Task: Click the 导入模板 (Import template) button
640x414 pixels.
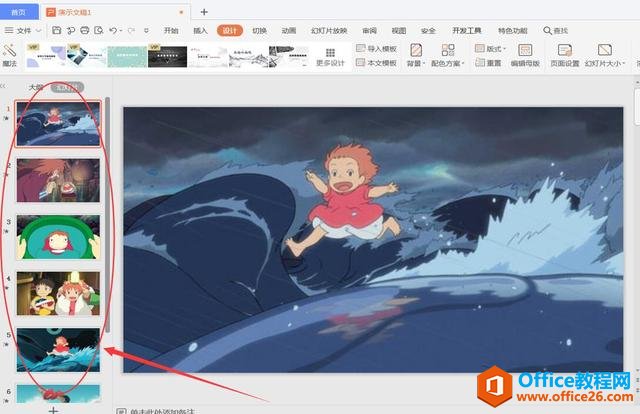Action: pyautogui.click(x=377, y=48)
